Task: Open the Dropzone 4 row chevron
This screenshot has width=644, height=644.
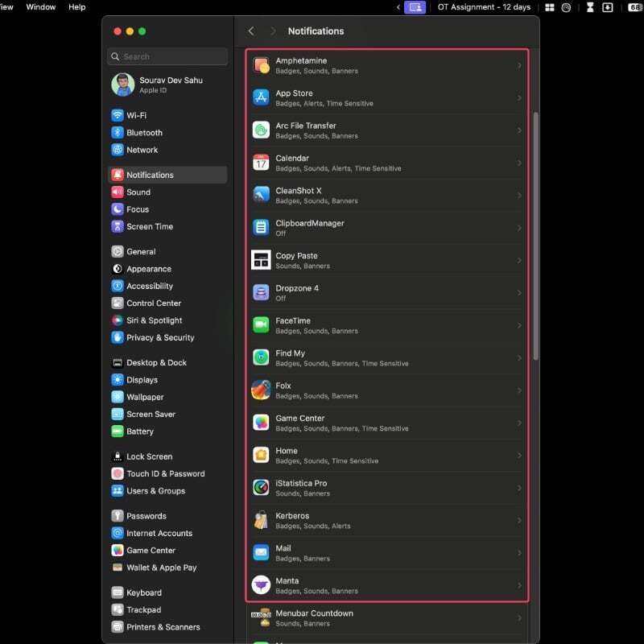Action: [519, 293]
